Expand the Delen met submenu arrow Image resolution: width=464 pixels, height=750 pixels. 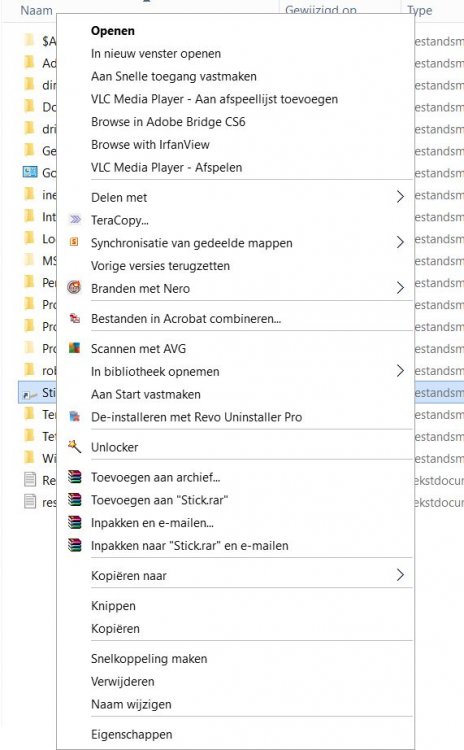tap(400, 197)
